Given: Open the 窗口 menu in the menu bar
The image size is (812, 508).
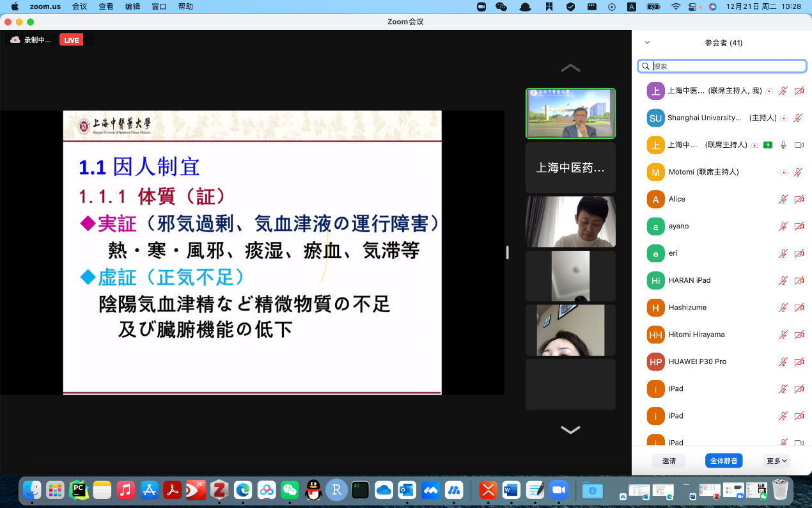Looking at the screenshot, I should point(159,6).
